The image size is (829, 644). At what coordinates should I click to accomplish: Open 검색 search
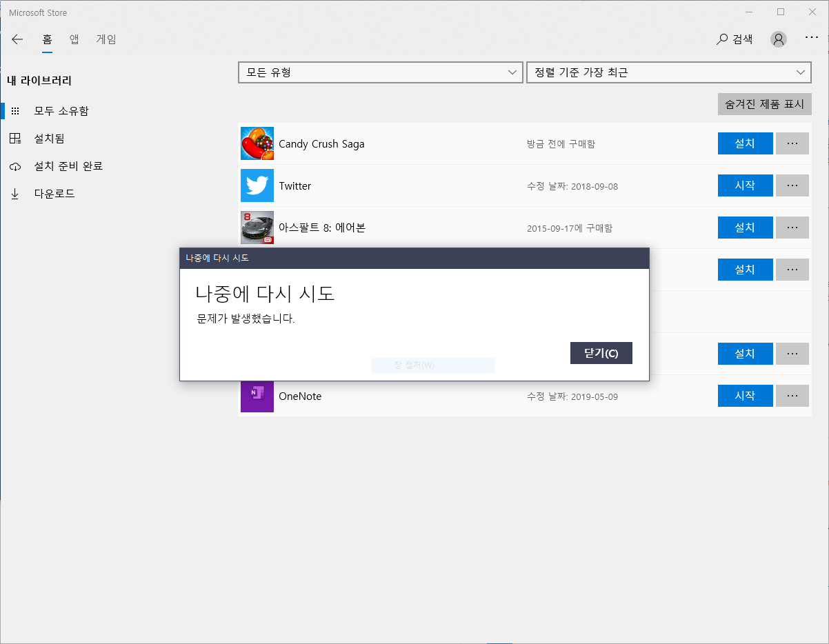tap(735, 39)
